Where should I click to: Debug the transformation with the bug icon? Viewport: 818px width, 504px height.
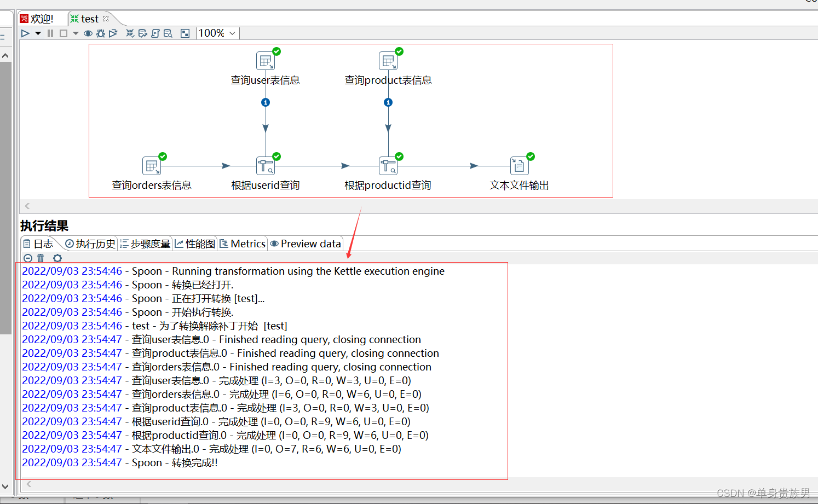[x=101, y=33]
